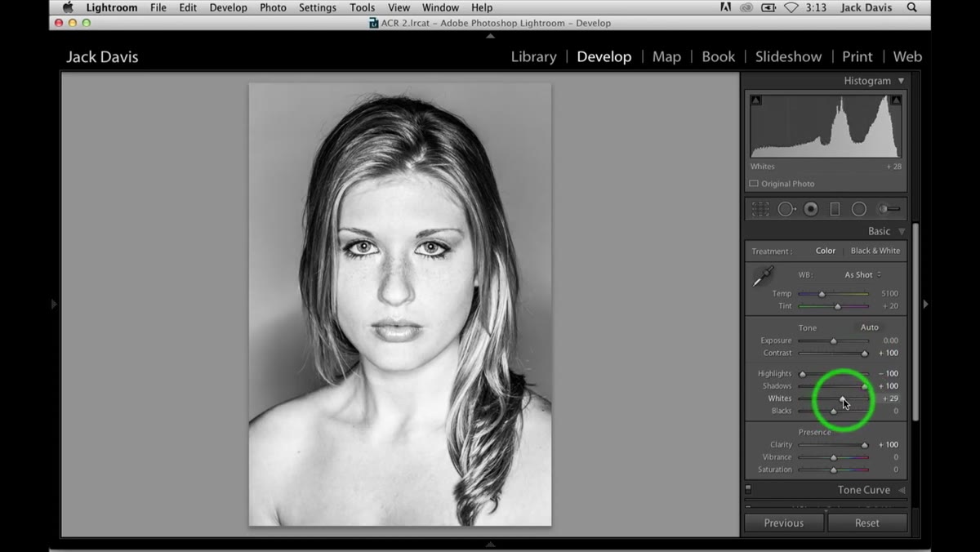Select the Radial Filter tool
The height and width of the screenshot is (552, 980).
859,209
